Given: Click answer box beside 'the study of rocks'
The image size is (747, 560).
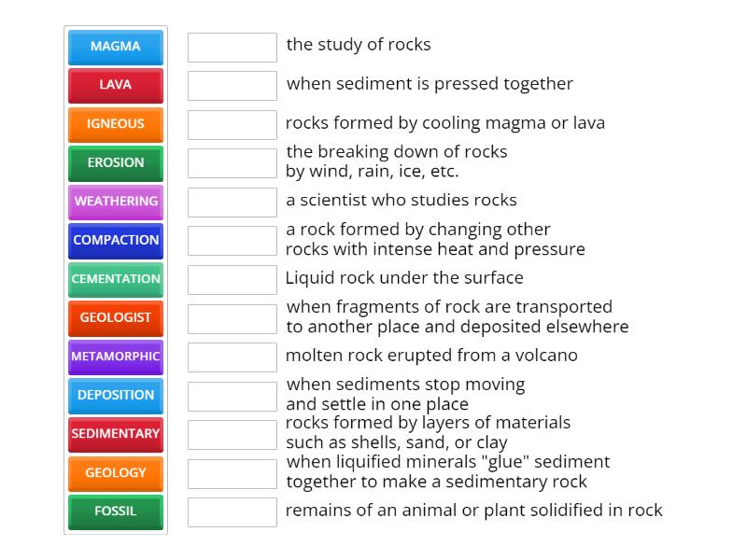Looking at the screenshot, I should (x=232, y=45).
